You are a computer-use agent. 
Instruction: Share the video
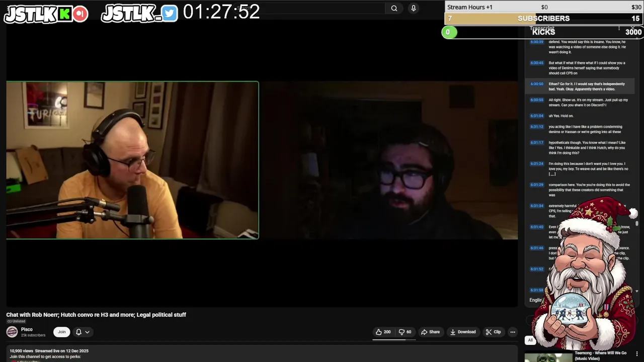pyautogui.click(x=430, y=332)
